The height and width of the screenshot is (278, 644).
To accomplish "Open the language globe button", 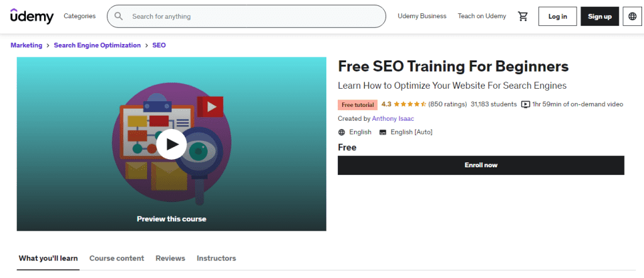I will [633, 16].
